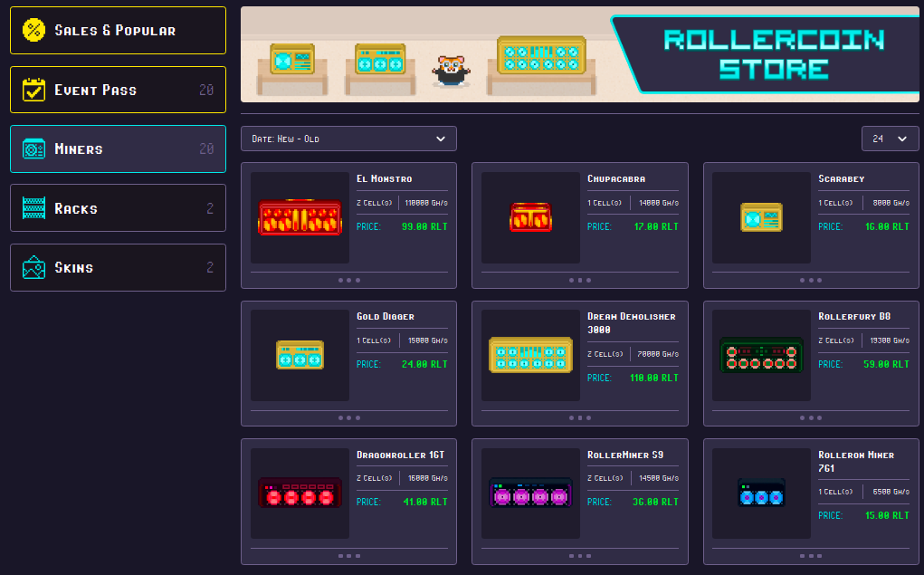Expand three-dot details under Rollerfury B8

(x=811, y=418)
